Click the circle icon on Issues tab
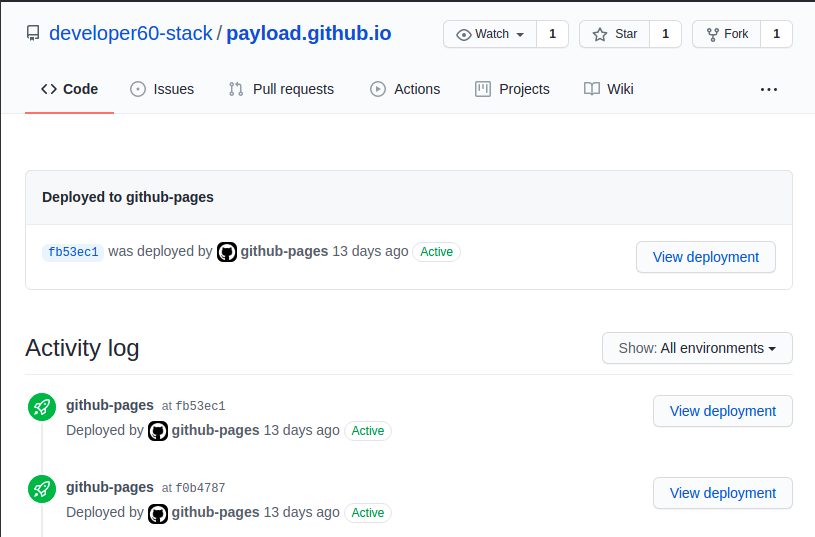Image resolution: width=815 pixels, height=537 pixels. [138, 89]
